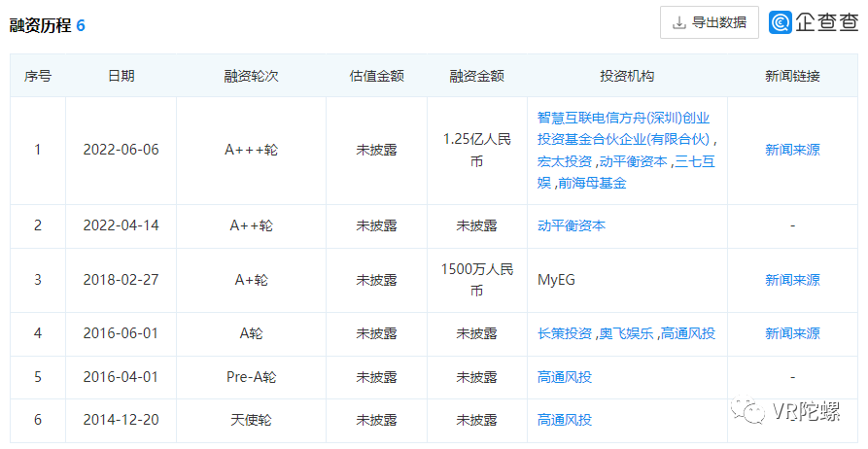Open 宏太投资 investor link

pos(565,161)
